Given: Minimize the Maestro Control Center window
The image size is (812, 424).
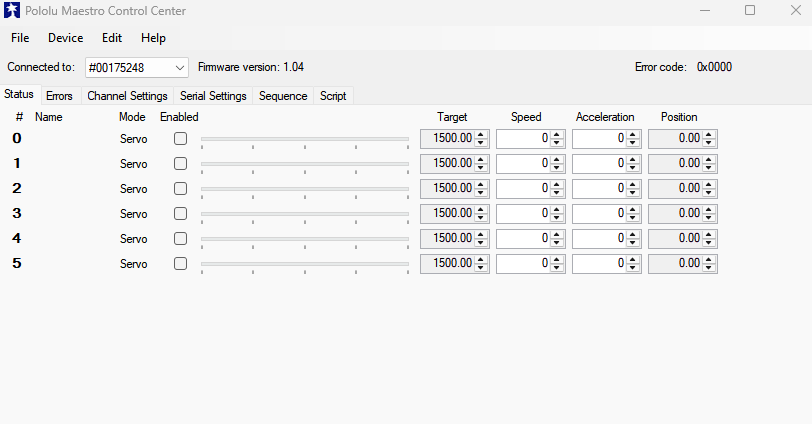Looking at the screenshot, I should (705, 10).
